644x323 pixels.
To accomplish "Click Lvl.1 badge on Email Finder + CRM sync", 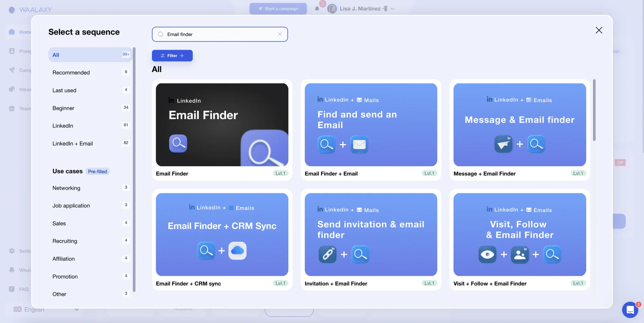I will click(x=280, y=283).
